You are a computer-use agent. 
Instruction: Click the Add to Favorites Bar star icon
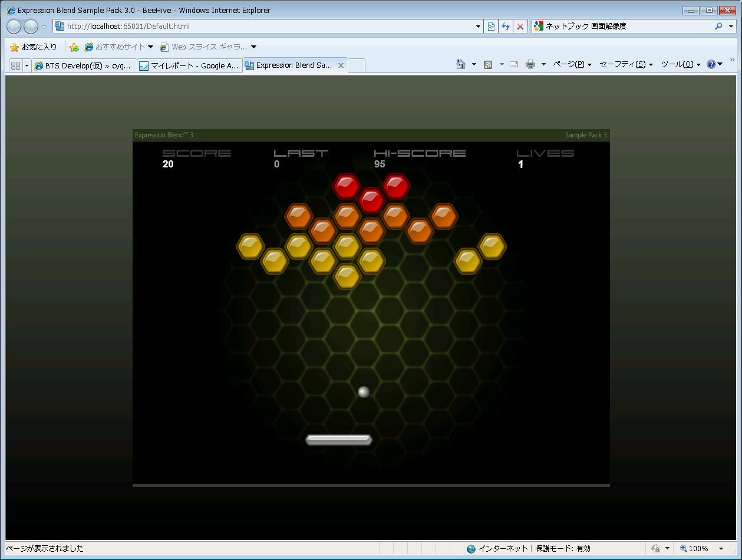pos(74,47)
